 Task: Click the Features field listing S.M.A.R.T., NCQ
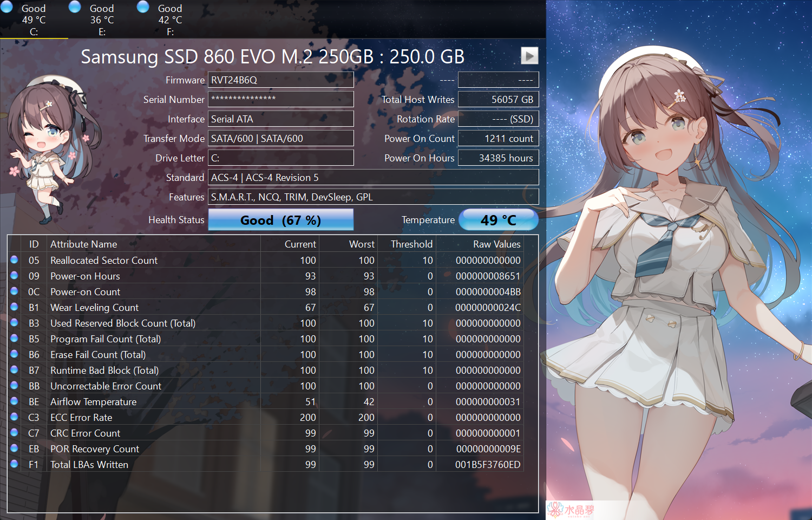[374, 197]
